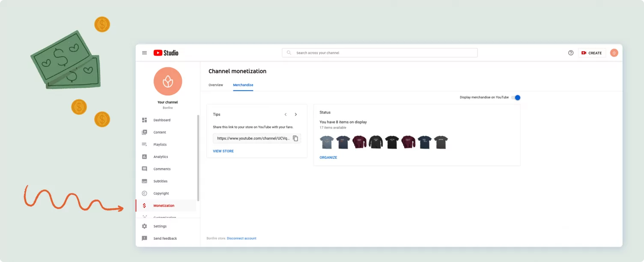Show previous tip with left chevron

click(x=286, y=114)
